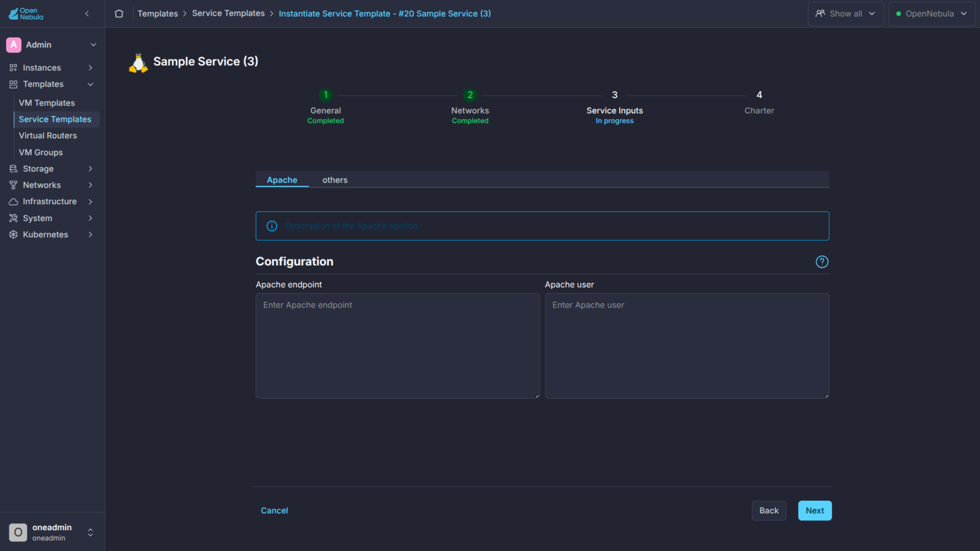Image resolution: width=980 pixels, height=551 pixels.
Task: Click the Configuration section heading
Action: click(x=294, y=262)
